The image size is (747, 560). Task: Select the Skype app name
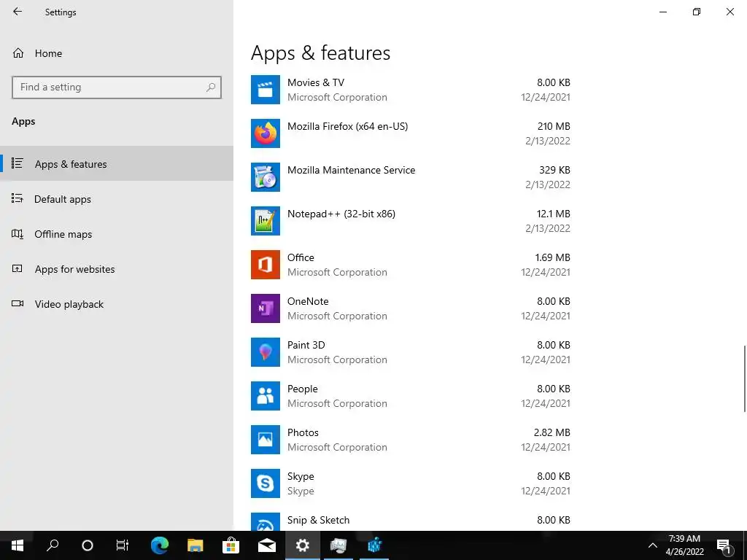coord(301,477)
